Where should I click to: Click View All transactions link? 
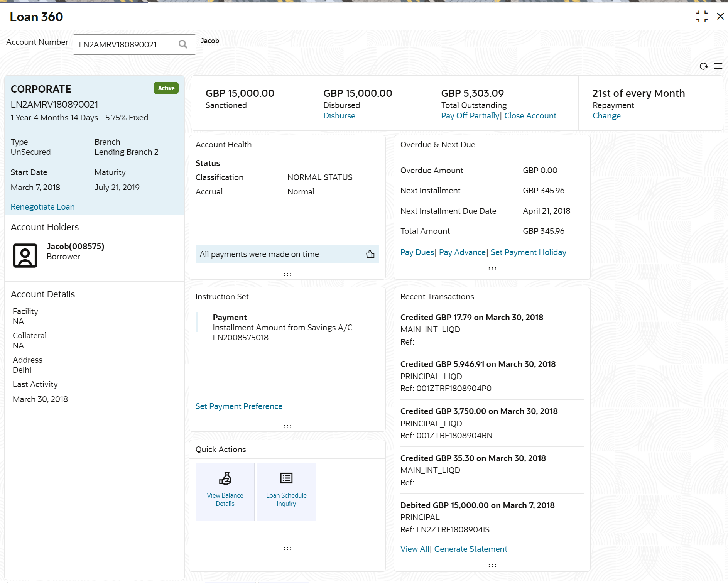(x=414, y=549)
